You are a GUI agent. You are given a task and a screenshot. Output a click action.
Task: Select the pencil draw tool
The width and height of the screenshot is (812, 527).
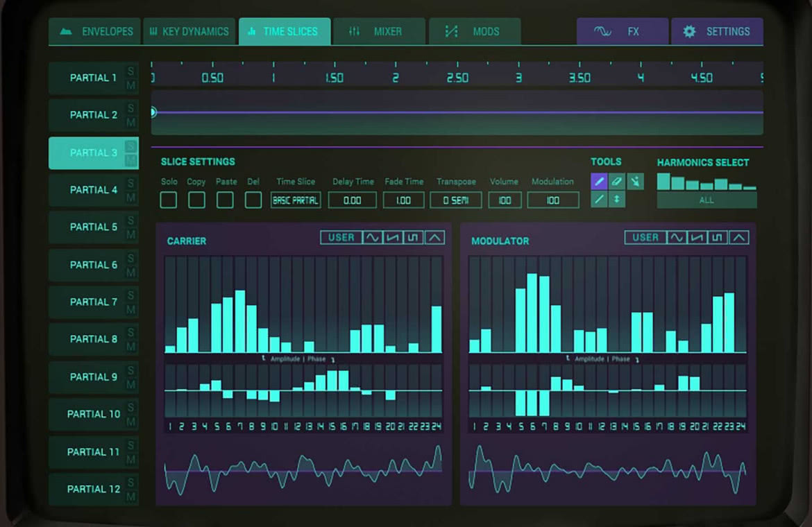[599, 181]
